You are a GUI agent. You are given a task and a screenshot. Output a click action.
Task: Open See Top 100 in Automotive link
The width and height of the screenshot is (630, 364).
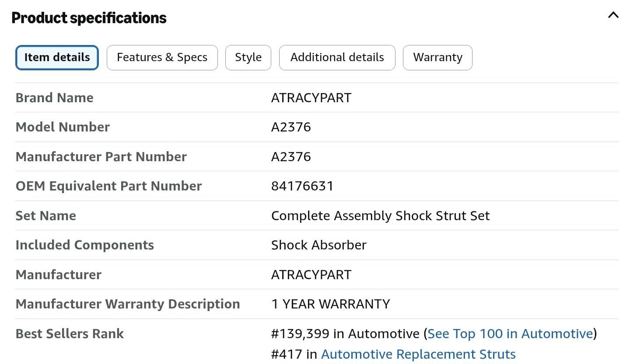(x=510, y=334)
